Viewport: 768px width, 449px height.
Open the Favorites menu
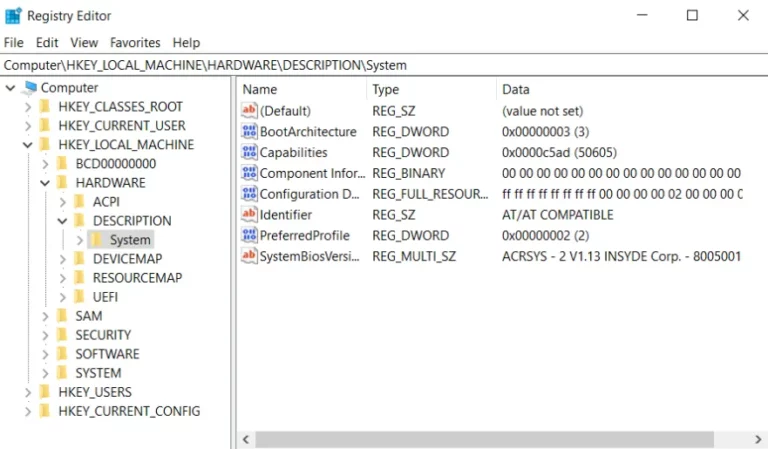[135, 43]
